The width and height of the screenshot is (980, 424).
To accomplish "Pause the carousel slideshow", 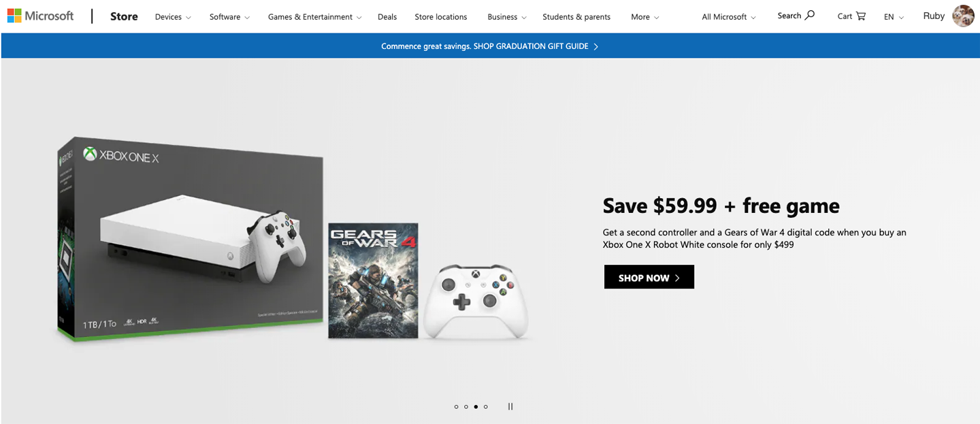I will click(510, 406).
